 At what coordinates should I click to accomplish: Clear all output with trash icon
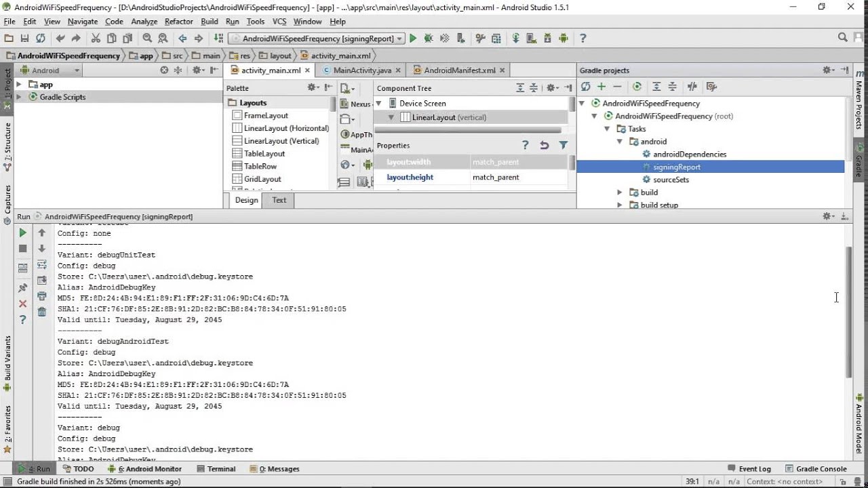pyautogui.click(x=41, y=312)
